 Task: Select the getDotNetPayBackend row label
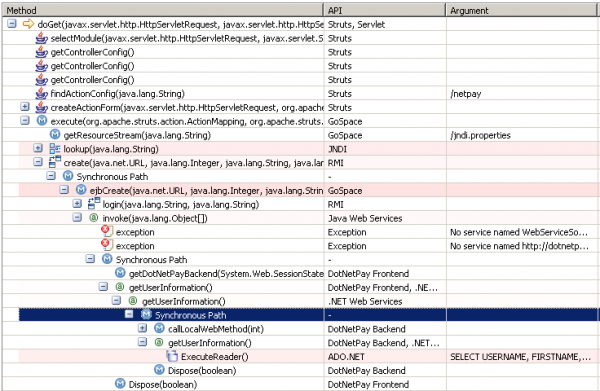226,274
